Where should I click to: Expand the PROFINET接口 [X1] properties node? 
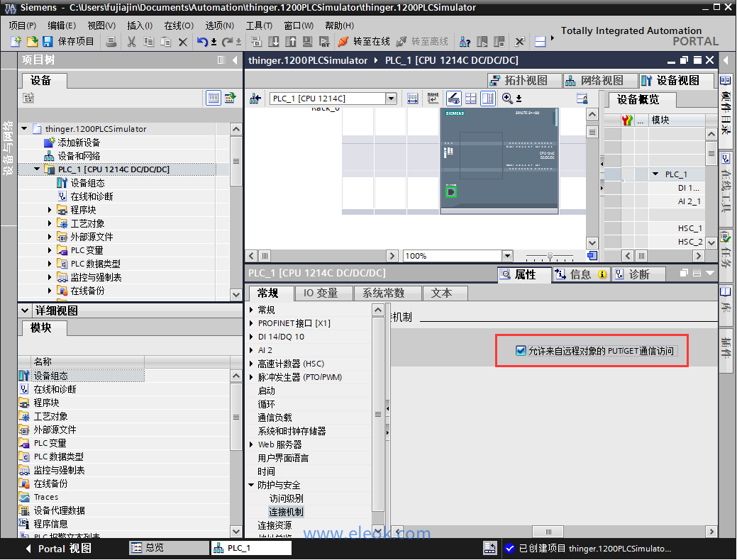251,323
